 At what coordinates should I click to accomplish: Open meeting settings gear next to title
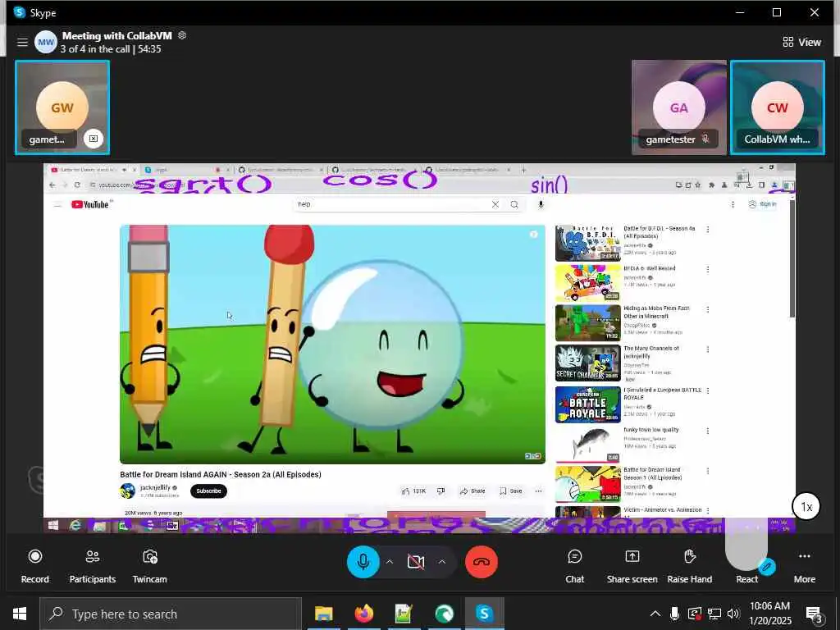pyautogui.click(x=182, y=35)
